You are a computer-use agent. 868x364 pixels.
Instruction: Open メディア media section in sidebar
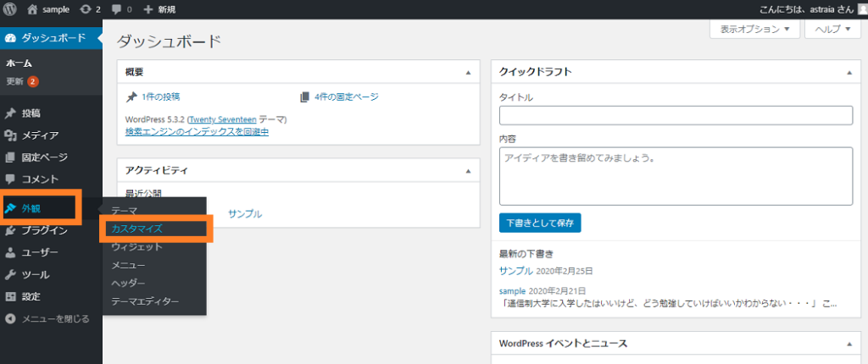[x=40, y=135]
